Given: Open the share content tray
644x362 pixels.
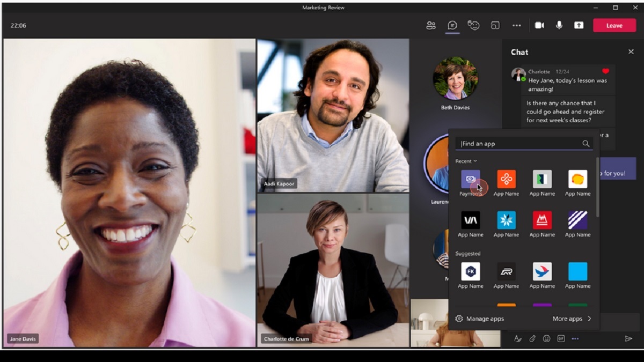Looking at the screenshot, I should [580, 25].
